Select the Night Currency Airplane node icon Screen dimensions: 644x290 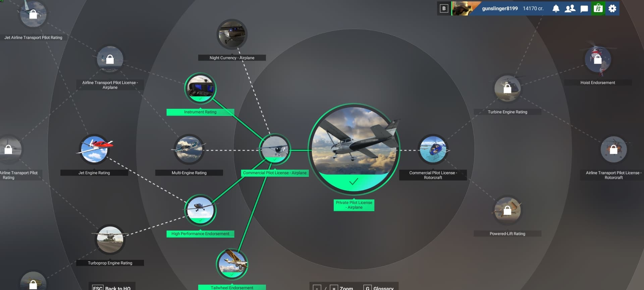click(x=232, y=34)
